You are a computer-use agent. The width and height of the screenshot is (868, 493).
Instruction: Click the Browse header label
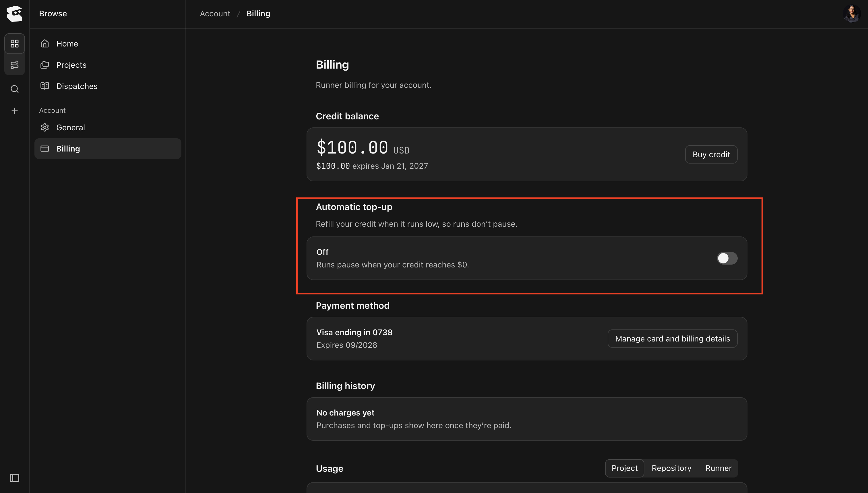point(53,13)
